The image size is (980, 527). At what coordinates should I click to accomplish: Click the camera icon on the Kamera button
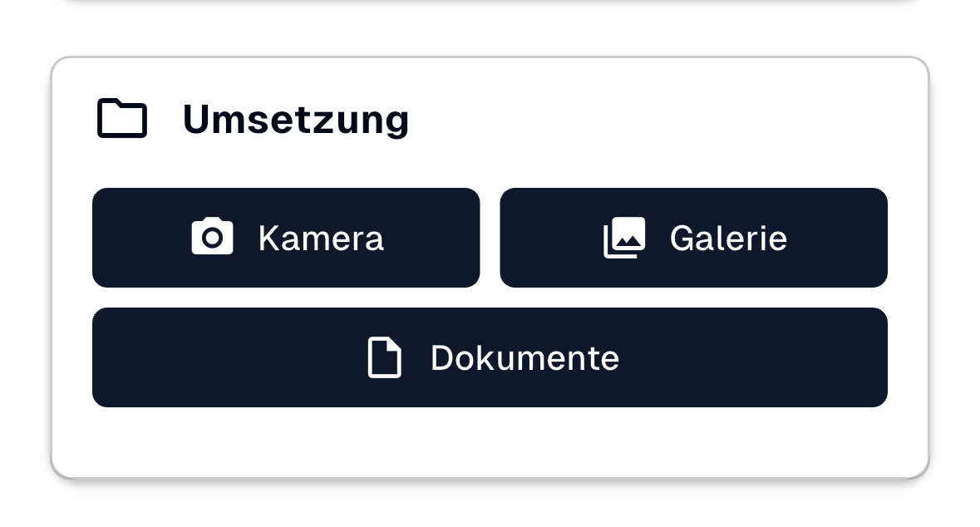pos(212,238)
